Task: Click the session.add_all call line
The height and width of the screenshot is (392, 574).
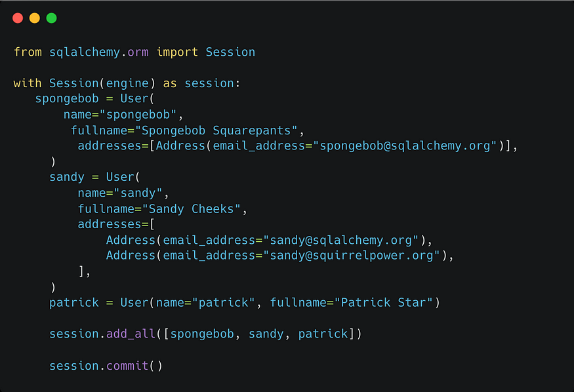Action: [x=205, y=334]
